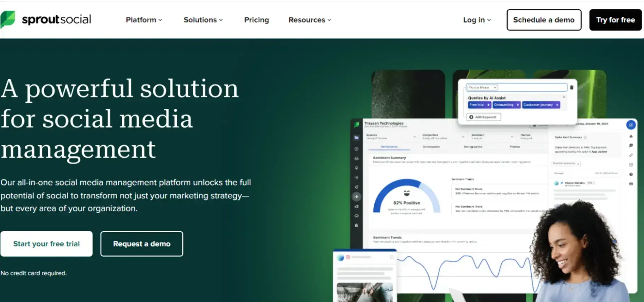Click the Sprout Social leaf logo
Viewport: 644px width, 302px height.
click(8, 19)
